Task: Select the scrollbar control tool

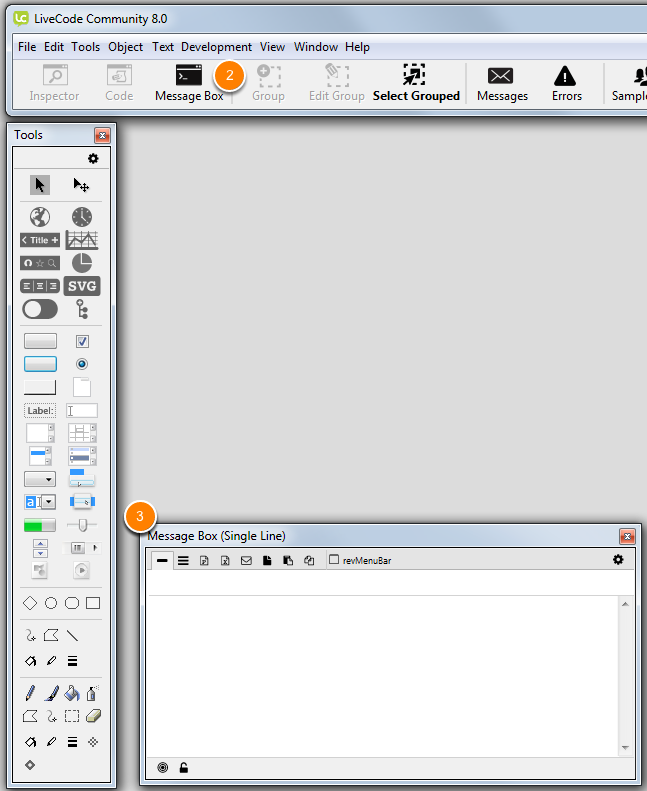Action: point(82,548)
